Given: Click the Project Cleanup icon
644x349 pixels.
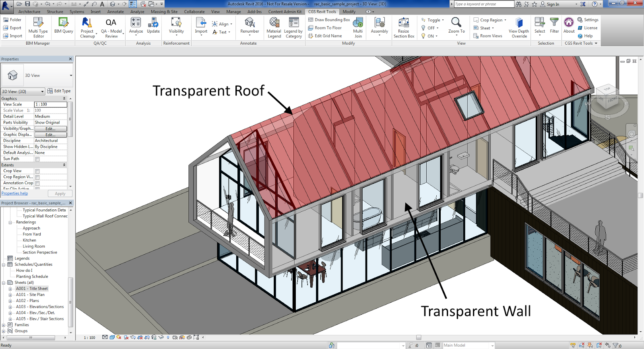Looking at the screenshot, I should click(87, 27).
